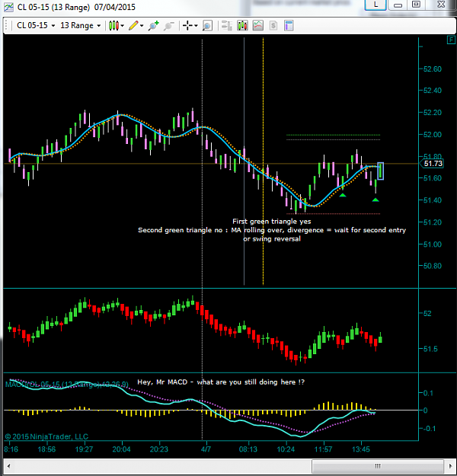Open the indicators chart icon
Image resolution: width=457 pixels, height=476 pixels.
[x=257, y=26]
